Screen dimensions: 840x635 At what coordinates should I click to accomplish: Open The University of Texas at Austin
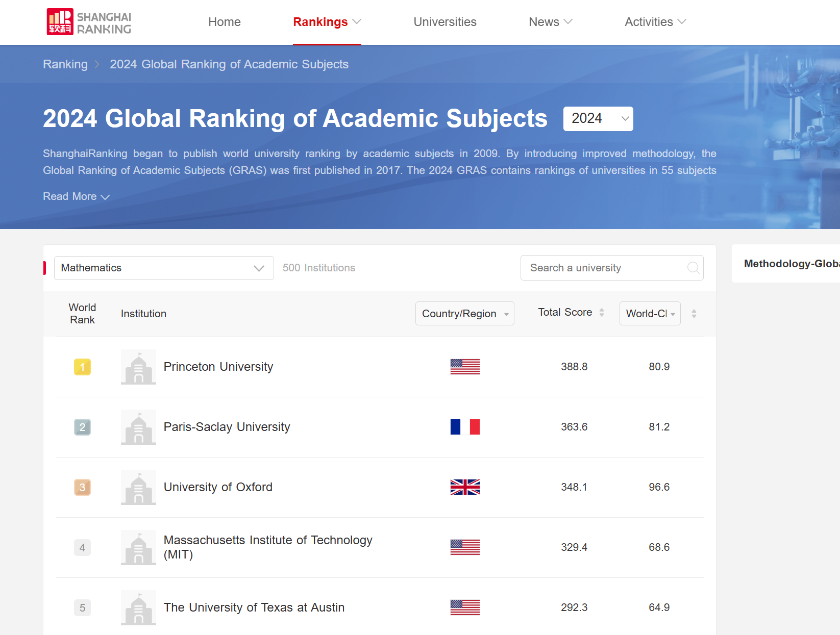click(x=254, y=607)
